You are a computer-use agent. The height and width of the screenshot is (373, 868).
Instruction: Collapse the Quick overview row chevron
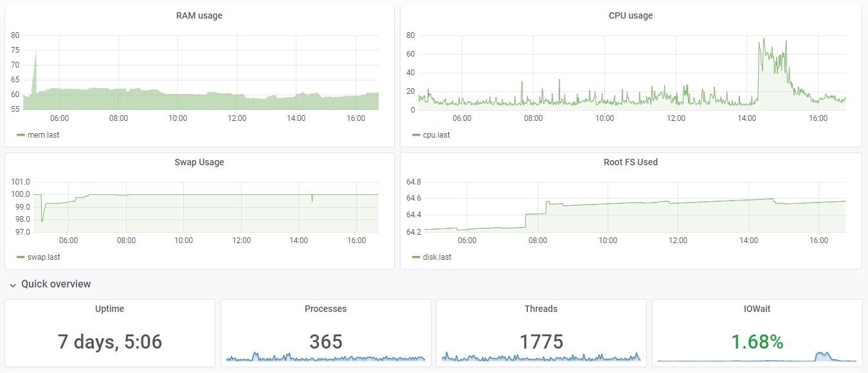pos(13,285)
